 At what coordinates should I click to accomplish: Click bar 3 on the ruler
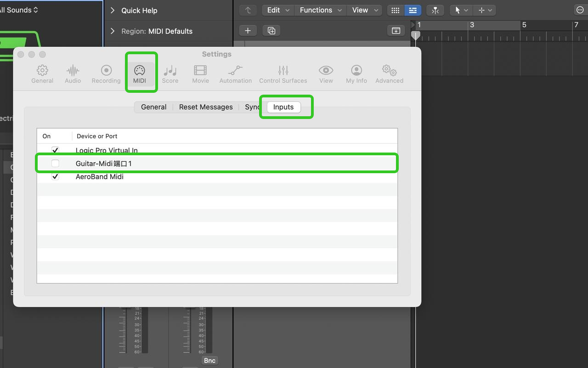[472, 25]
